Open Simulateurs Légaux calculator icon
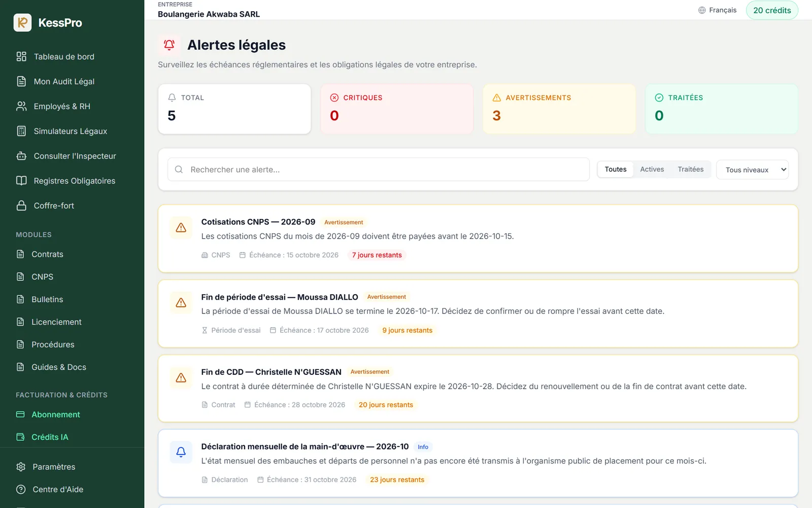The height and width of the screenshot is (508, 812). point(21,131)
